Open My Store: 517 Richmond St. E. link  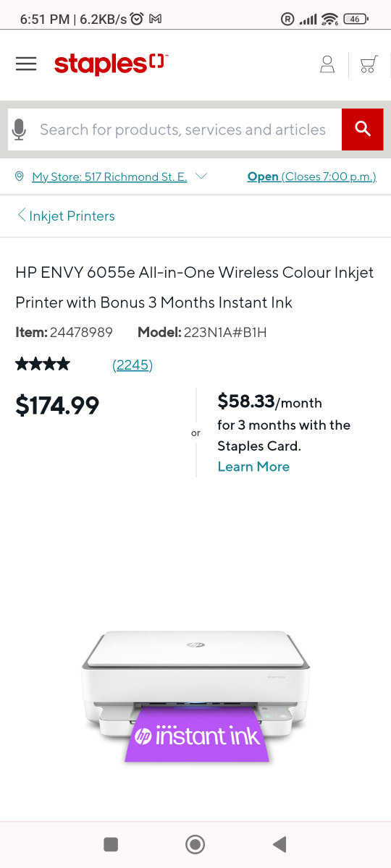click(109, 176)
